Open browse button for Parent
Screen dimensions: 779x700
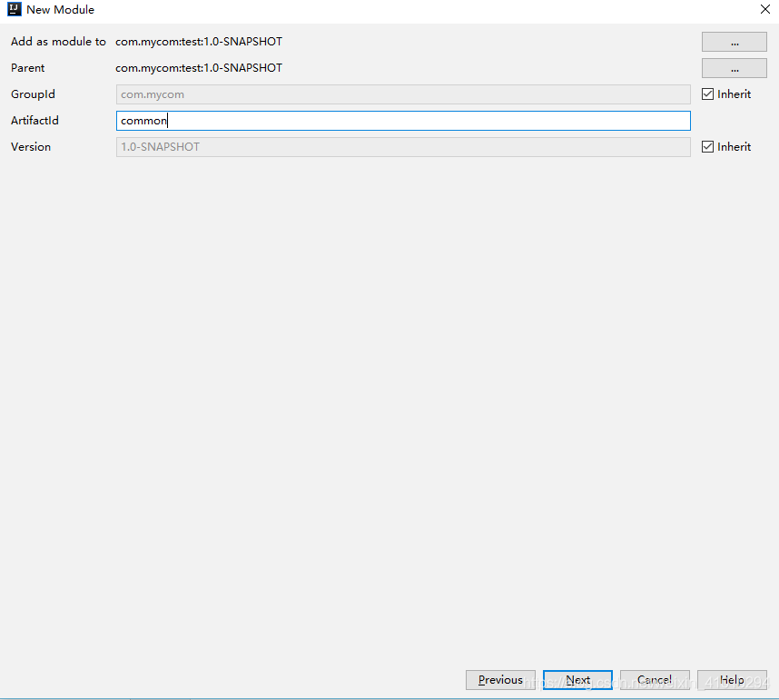coord(734,68)
